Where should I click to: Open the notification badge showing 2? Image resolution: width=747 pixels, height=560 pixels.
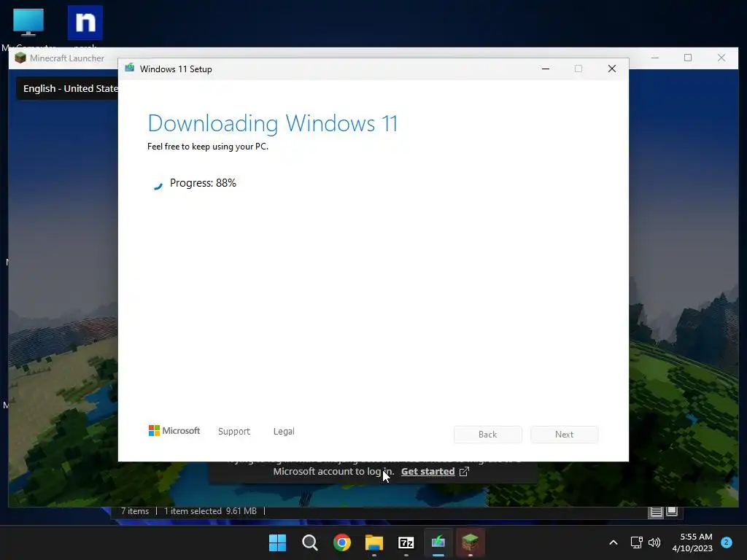[727, 542]
